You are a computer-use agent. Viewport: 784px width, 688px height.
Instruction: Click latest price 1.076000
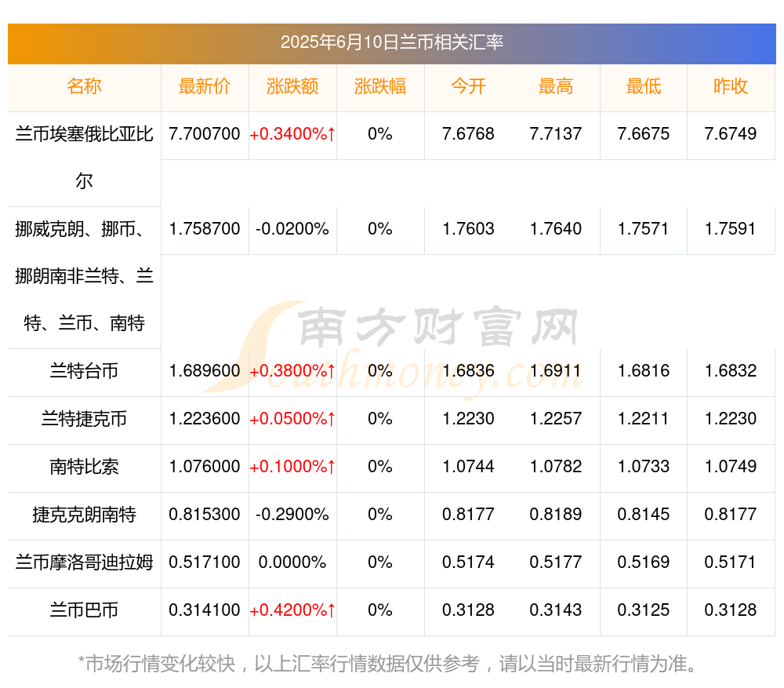click(x=205, y=467)
